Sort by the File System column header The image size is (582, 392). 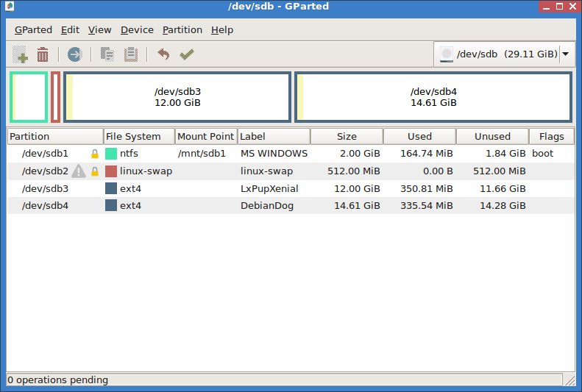point(139,137)
